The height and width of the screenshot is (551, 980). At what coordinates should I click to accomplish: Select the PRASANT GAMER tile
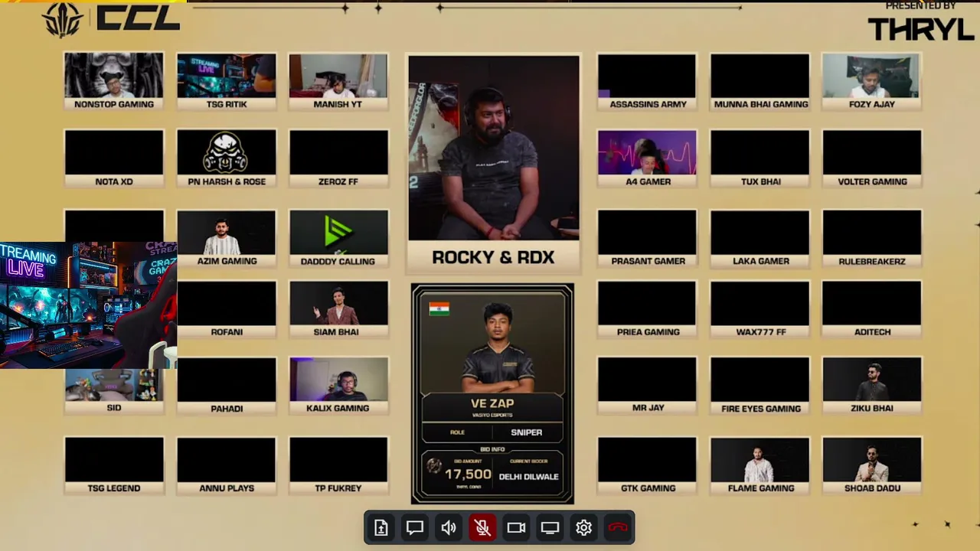pos(647,238)
